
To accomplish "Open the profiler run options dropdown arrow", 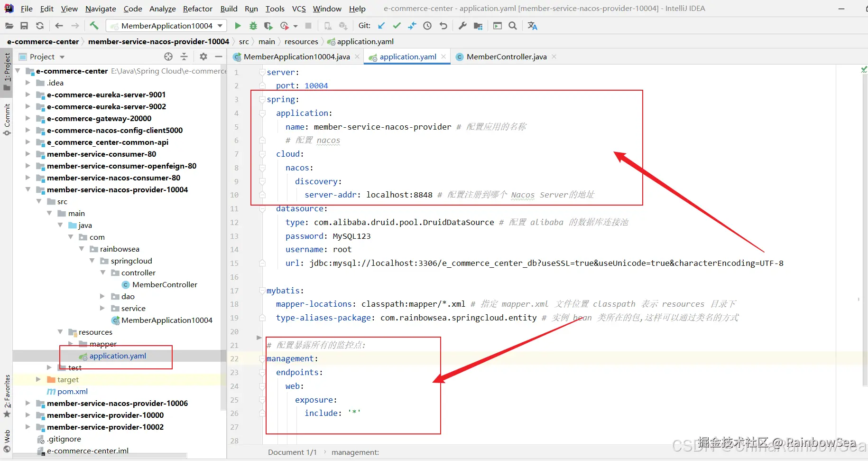I will coord(295,26).
